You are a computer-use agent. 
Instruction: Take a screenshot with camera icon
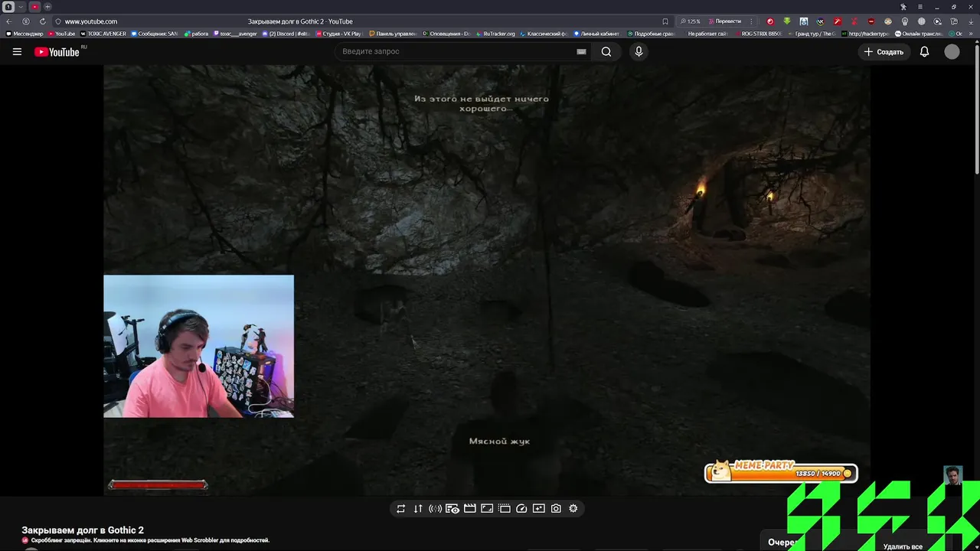[x=556, y=508]
